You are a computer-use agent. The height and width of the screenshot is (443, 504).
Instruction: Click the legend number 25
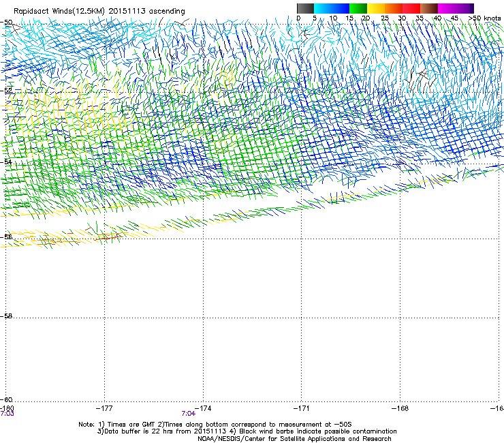point(385,18)
